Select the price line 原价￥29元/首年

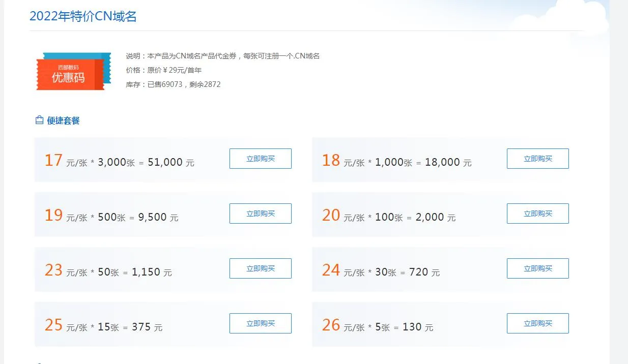(164, 70)
